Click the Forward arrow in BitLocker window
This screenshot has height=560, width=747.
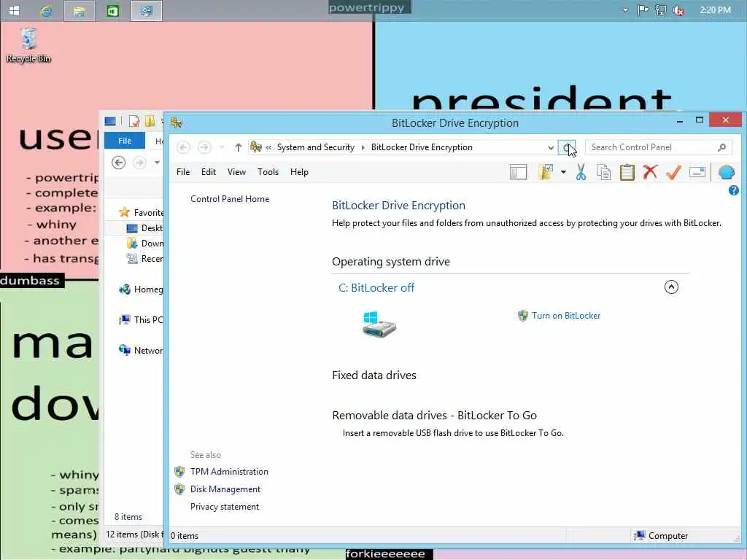204,147
